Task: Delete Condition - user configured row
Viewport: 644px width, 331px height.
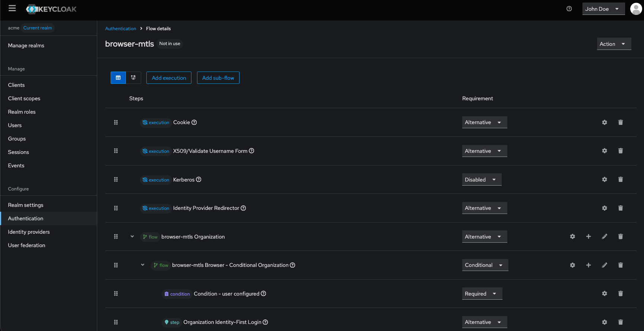Action: [621, 293]
